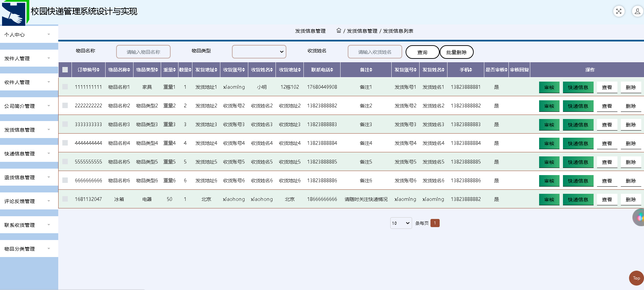Viewport: 644px width, 290px height.
Task: Expand the 发货信息管理 sidebar menu
Action: 29,130
